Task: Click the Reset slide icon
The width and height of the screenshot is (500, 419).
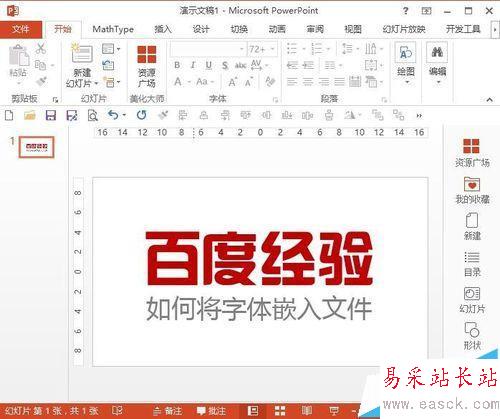Action: click(108, 65)
